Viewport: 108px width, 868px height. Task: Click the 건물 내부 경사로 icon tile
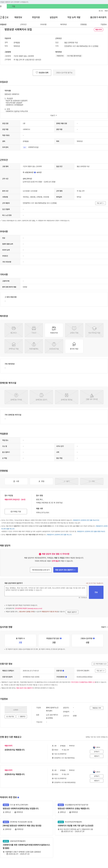(92, 397)
